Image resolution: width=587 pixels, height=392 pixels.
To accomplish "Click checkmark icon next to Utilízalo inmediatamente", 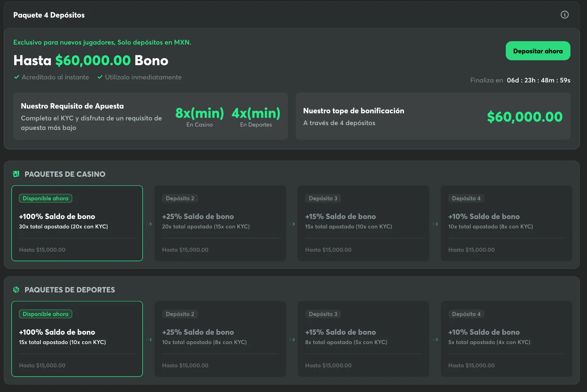I will pos(100,77).
